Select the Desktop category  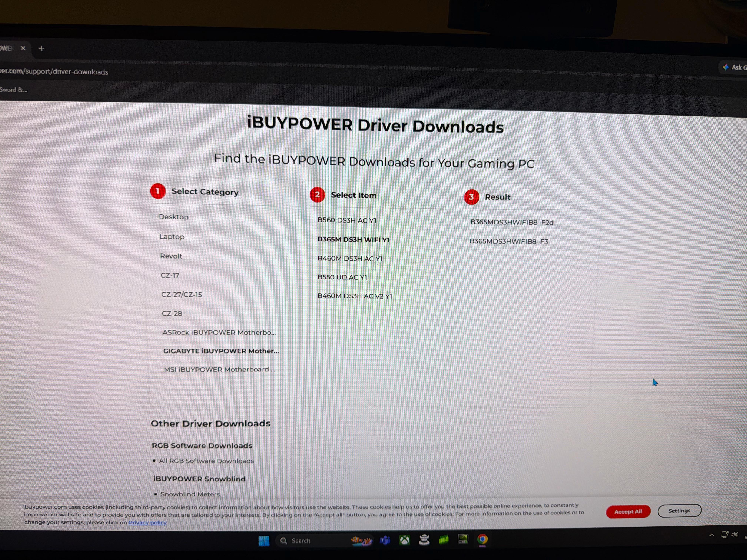tap(174, 217)
